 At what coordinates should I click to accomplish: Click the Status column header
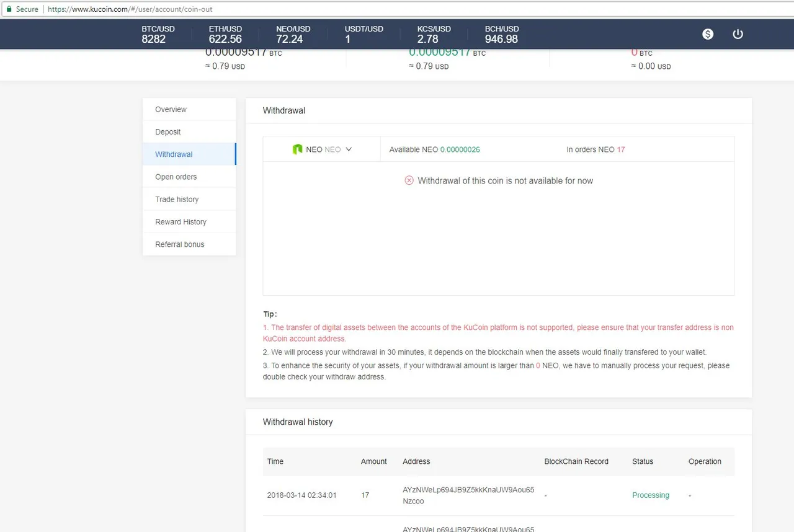pyautogui.click(x=643, y=461)
